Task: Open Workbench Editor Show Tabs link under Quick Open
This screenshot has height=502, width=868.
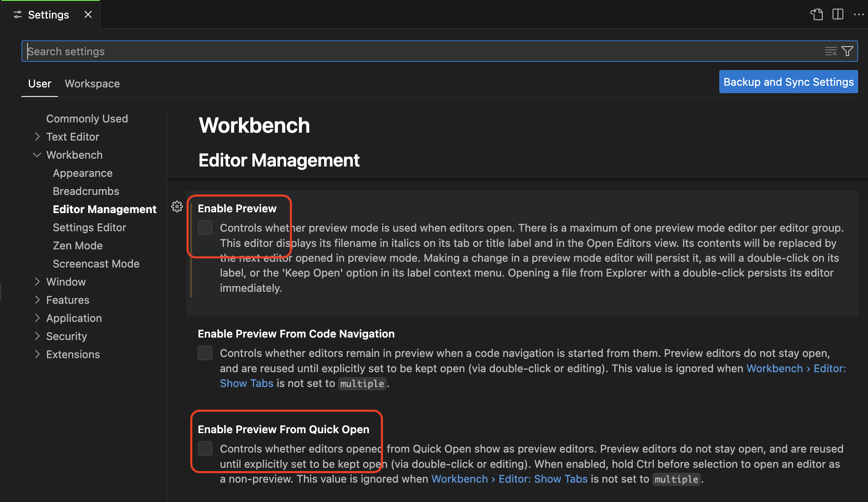Action: 509,479
